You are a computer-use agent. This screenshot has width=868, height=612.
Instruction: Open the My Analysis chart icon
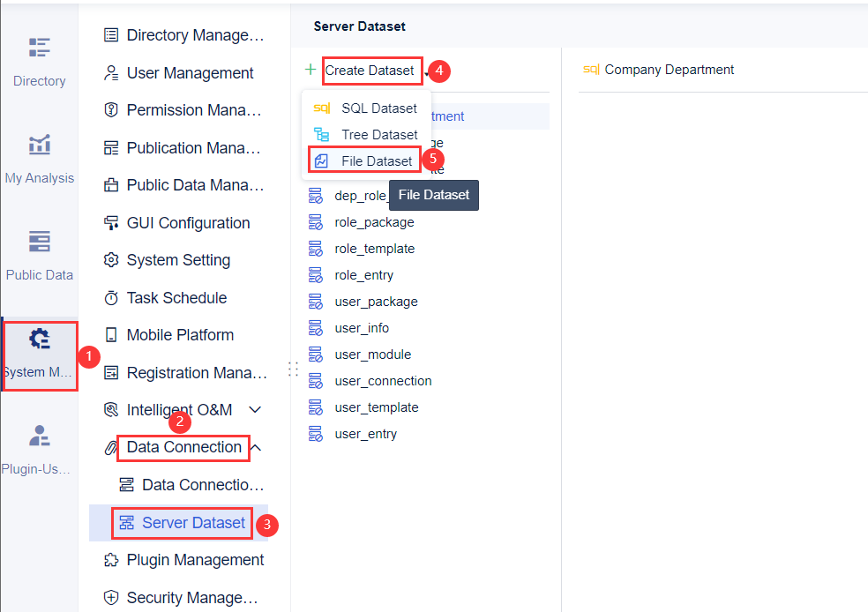pyautogui.click(x=39, y=145)
